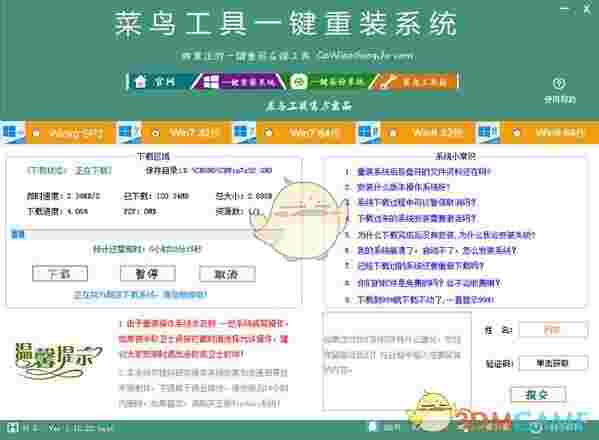The image size is (599, 440).
Task: Open FAQ link number 6 in 系统小常识
Action: [437, 251]
